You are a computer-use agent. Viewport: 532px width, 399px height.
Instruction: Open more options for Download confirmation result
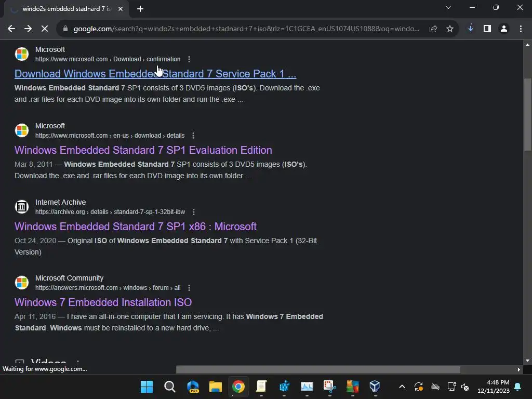click(x=189, y=59)
